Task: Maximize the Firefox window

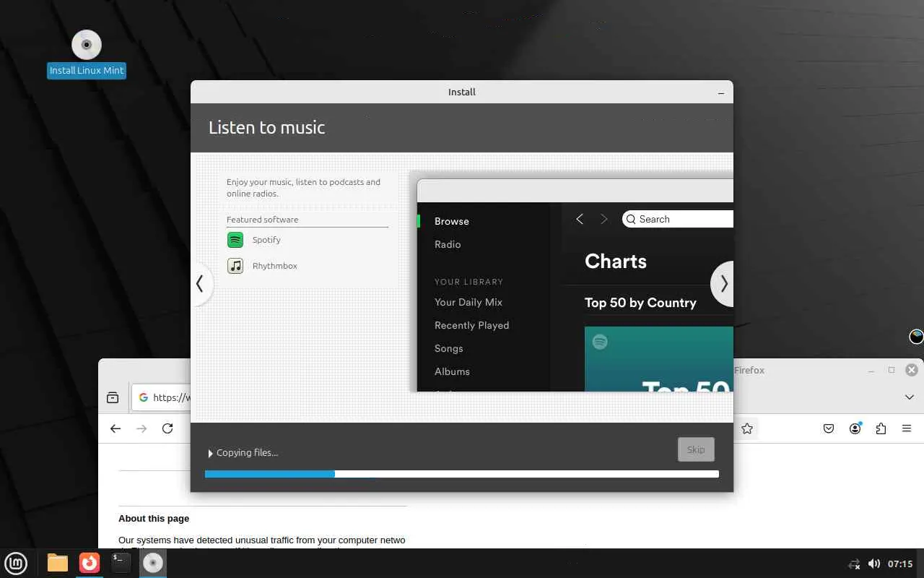Action: click(892, 370)
